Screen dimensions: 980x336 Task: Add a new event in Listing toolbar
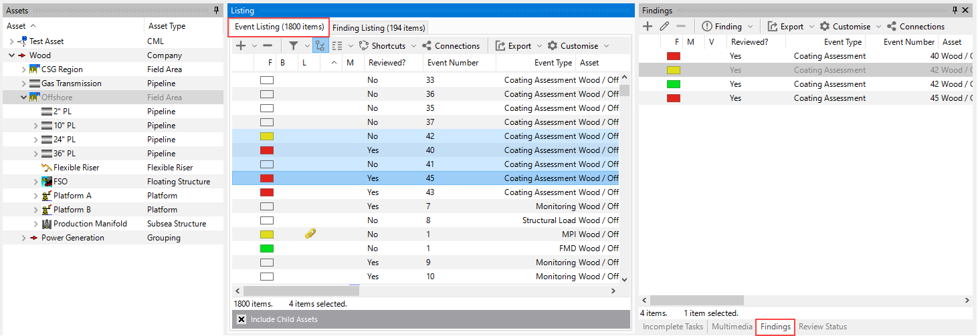(x=241, y=46)
